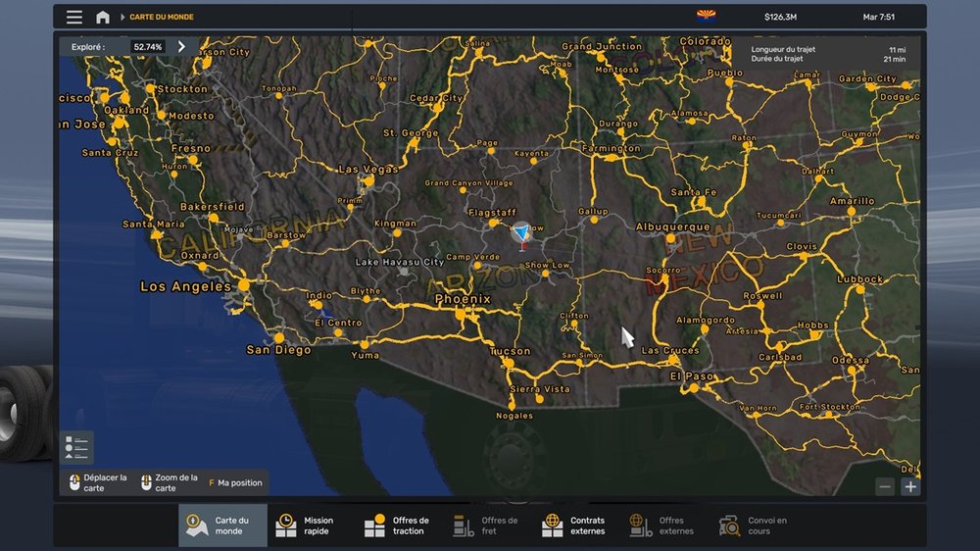
Task: Open the Offres de fret tab
Action: click(487, 526)
